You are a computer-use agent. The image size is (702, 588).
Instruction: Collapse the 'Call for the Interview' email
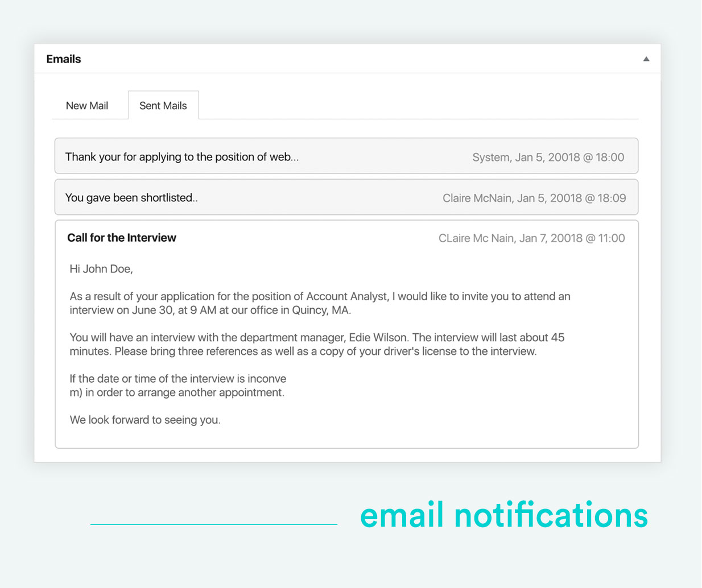(x=122, y=238)
